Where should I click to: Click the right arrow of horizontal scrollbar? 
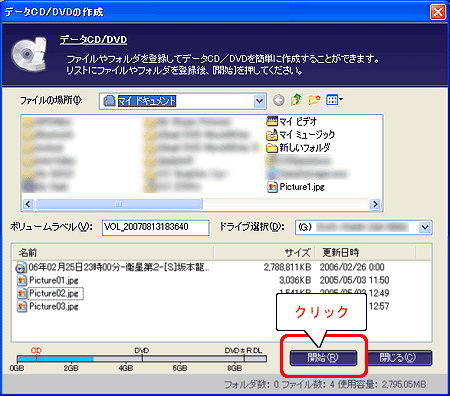[x=375, y=204]
